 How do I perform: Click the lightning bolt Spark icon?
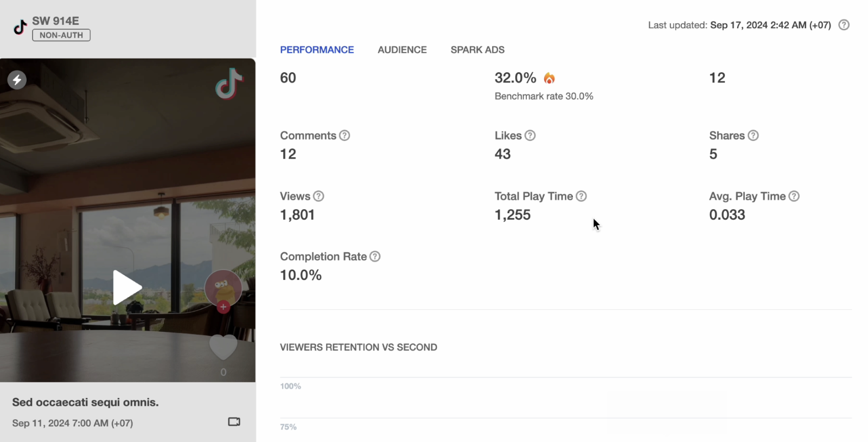(17, 80)
